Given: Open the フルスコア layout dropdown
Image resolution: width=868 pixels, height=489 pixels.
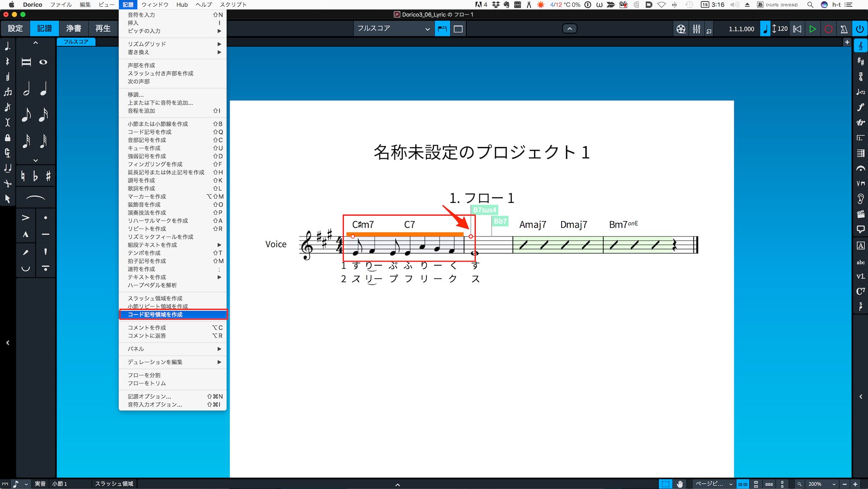Looking at the screenshot, I should point(393,29).
